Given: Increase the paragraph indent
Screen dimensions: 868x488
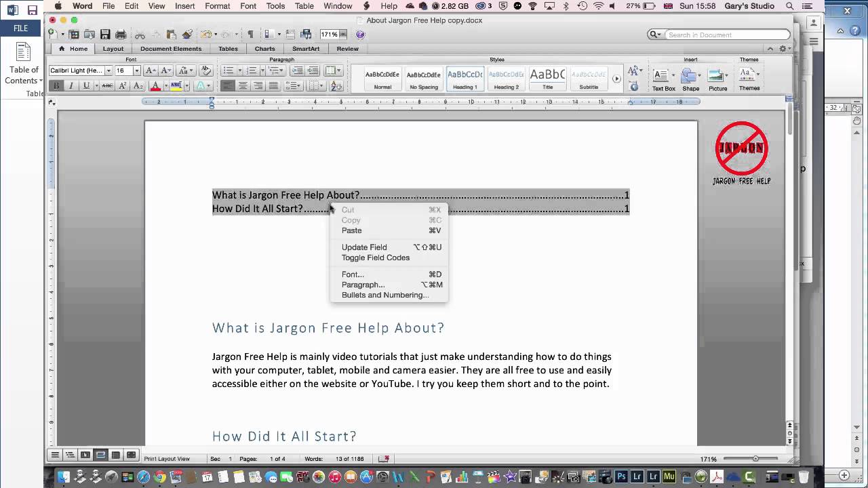Looking at the screenshot, I should 312,70.
